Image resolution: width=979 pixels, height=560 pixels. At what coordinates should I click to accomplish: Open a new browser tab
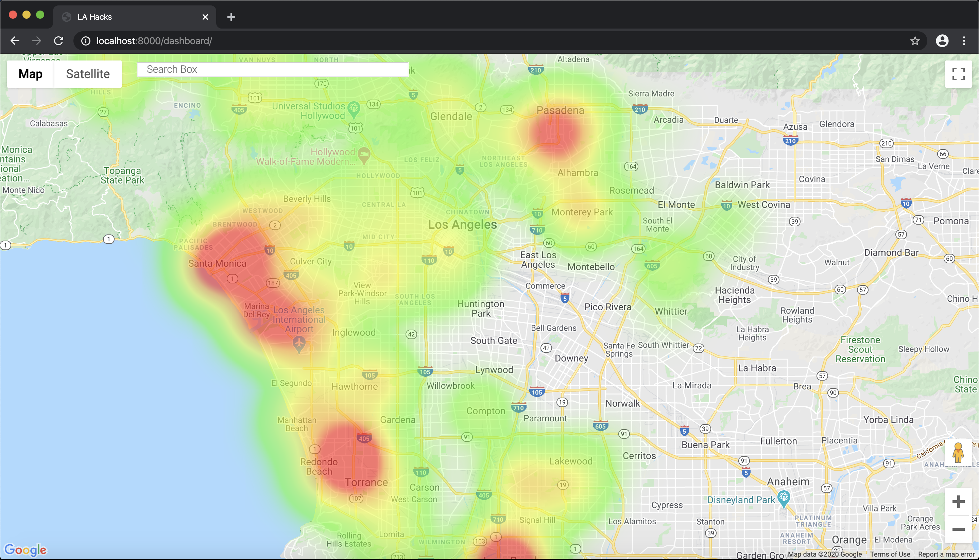[231, 17]
